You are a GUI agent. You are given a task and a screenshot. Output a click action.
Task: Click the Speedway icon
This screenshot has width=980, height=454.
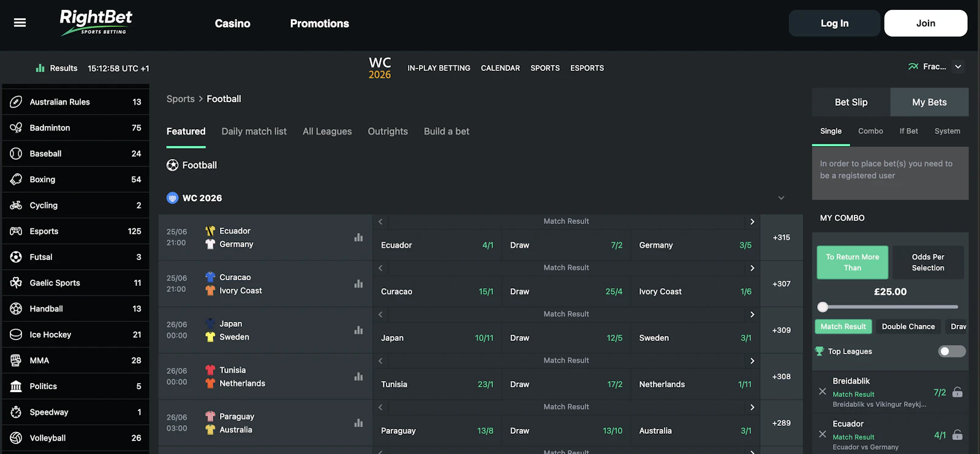pyautogui.click(x=16, y=412)
